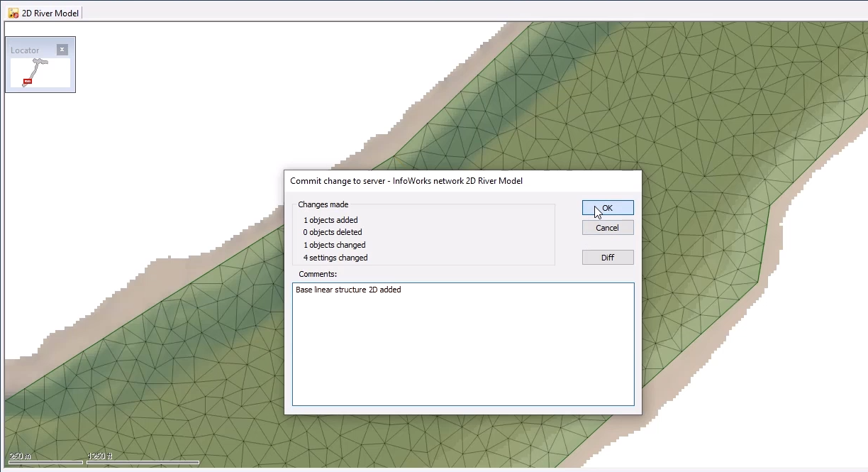The width and height of the screenshot is (868, 472).
Task: Click the red extent marker in Locator
Action: (x=28, y=82)
